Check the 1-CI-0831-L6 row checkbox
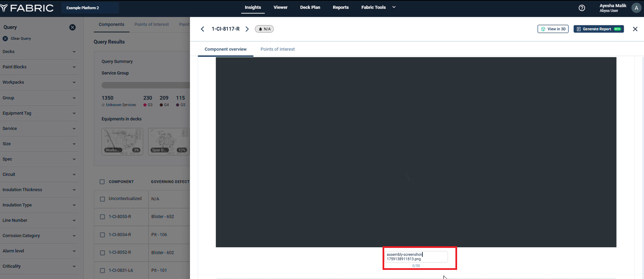644x279 pixels. [x=103, y=271]
